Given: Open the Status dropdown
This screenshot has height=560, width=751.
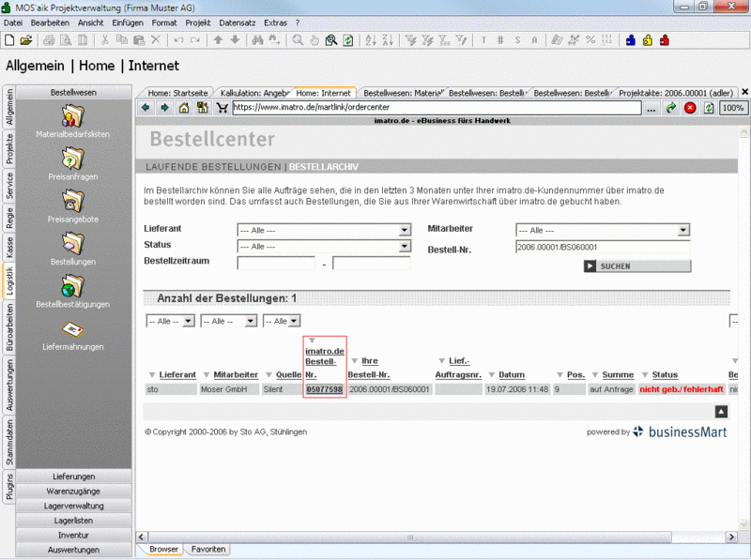Looking at the screenshot, I should tap(324, 247).
